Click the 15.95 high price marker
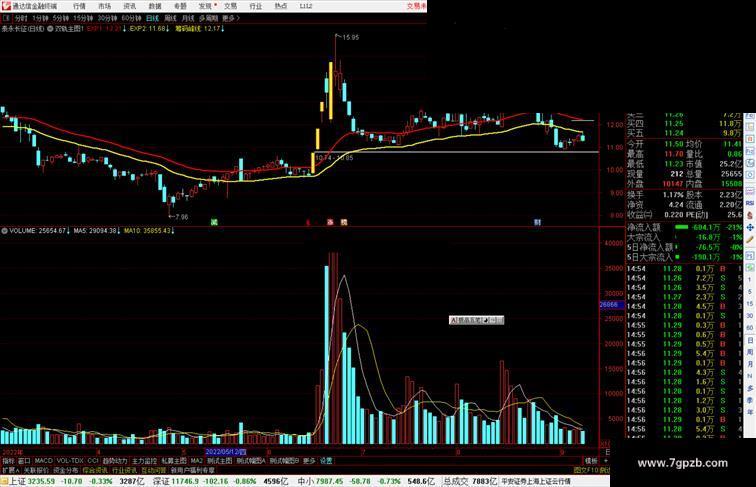Image resolution: width=756 pixels, height=487 pixels. pyautogui.click(x=351, y=38)
